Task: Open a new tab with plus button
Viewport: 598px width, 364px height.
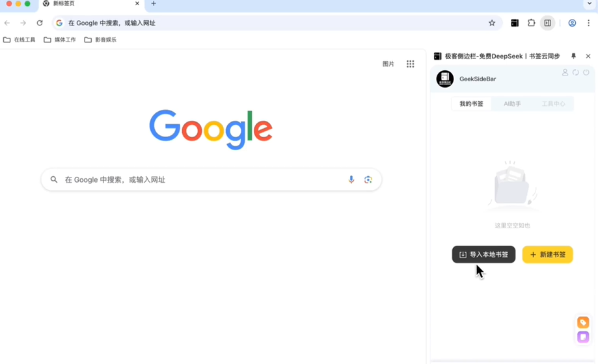Action: pyautogui.click(x=154, y=3)
